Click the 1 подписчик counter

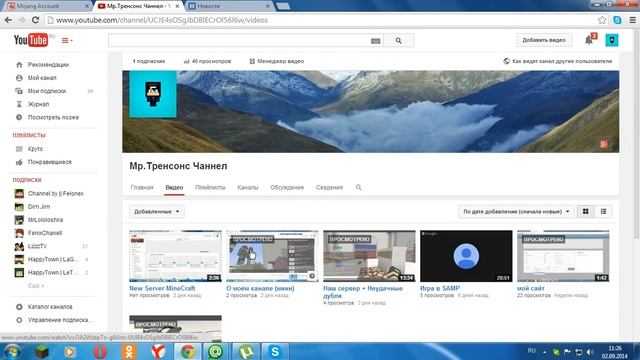[x=149, y=61]
